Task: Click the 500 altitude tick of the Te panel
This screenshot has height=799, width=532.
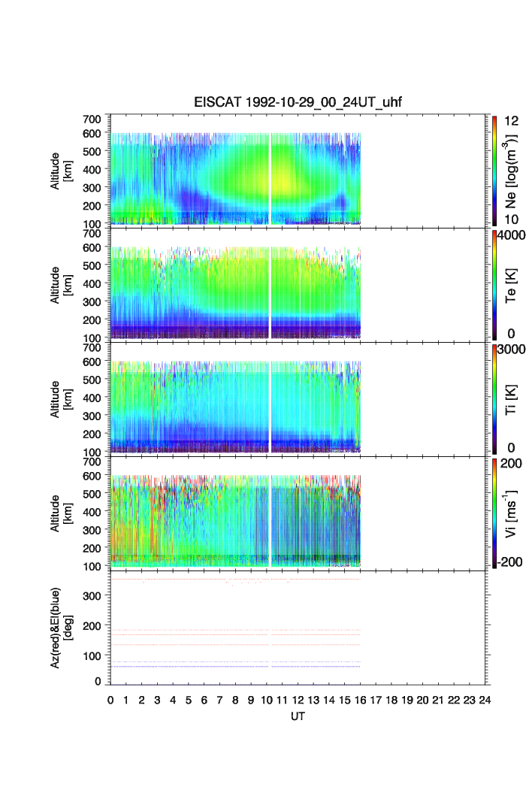Action: tap(92, 265)
